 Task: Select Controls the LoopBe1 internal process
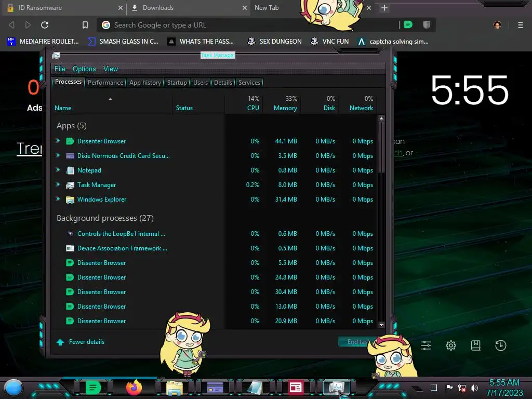(x=215, y=233)
